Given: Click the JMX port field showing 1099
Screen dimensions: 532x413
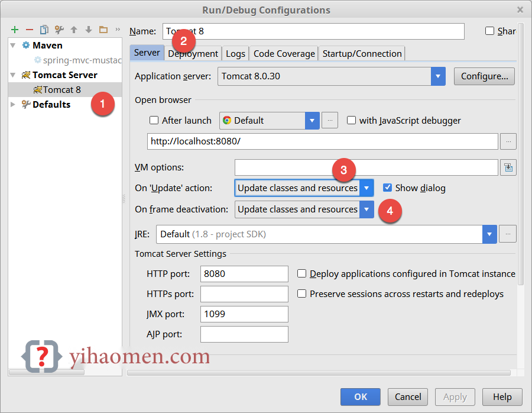Looking at the screenshot, I should pos(244,314).
